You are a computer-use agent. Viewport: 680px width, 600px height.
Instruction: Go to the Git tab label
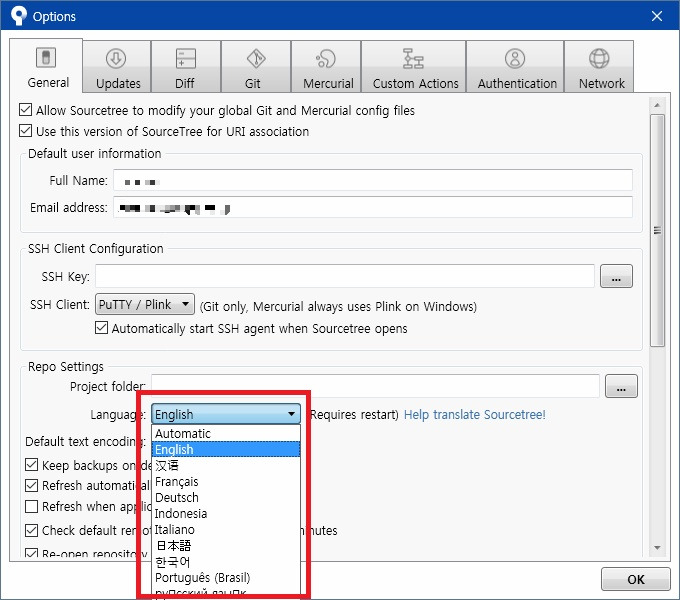click(252, 83)
